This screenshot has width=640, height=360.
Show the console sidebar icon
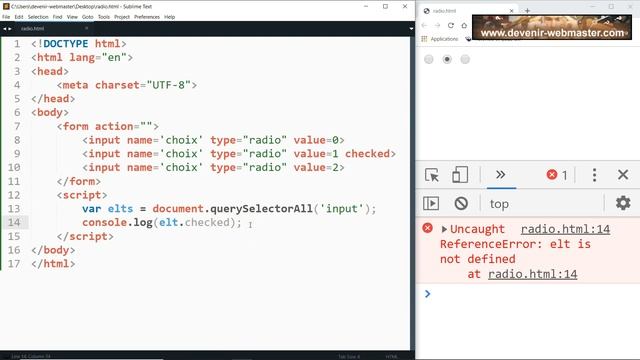pyautogui.click(x=431, y=203)
